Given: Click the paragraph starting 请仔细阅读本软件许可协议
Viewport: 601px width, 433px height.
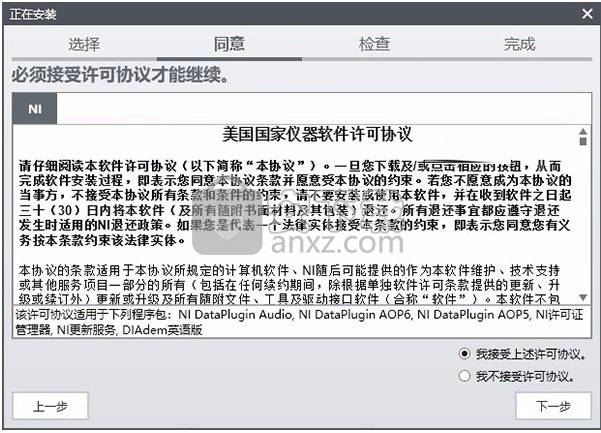Looking at the screenshot, I should pos(295,203).
